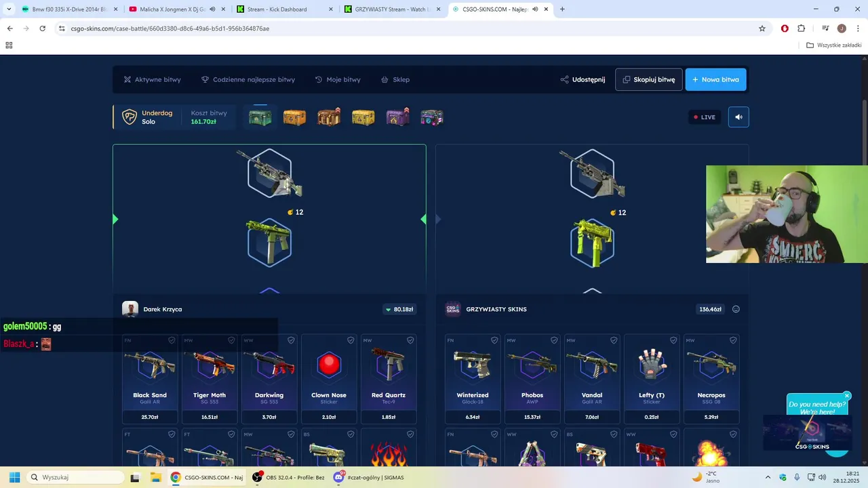The height and width of the screenshot is (488, 868).
Task: Select the yellow fourth case icon
Action: click(363, 117)
